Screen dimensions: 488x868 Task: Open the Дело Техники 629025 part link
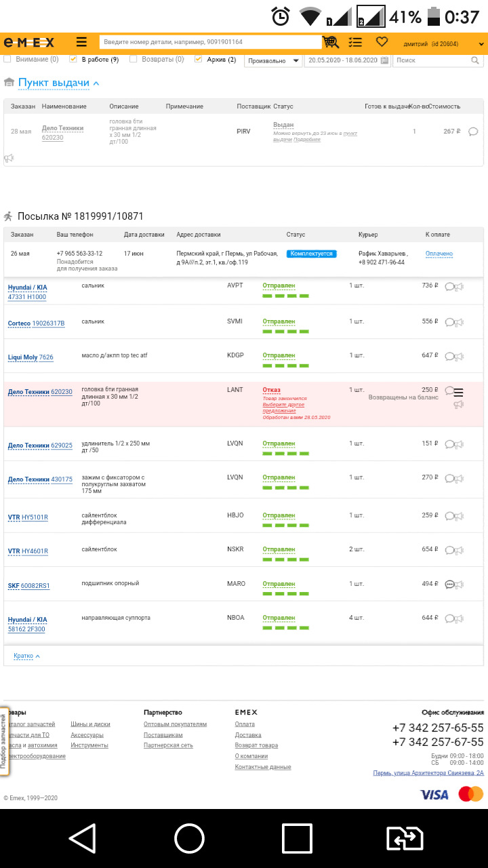click(40, 446)
